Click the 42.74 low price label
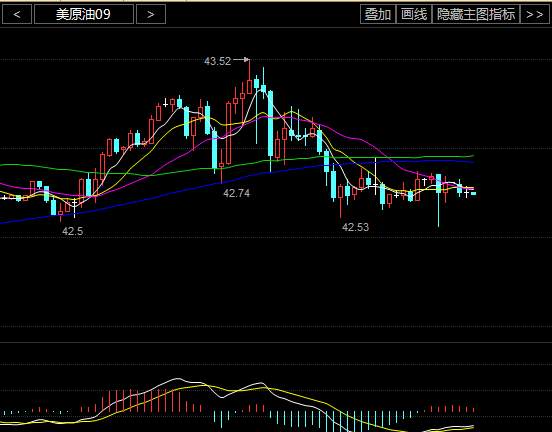 pyautogui.click(x=237, y=193)
